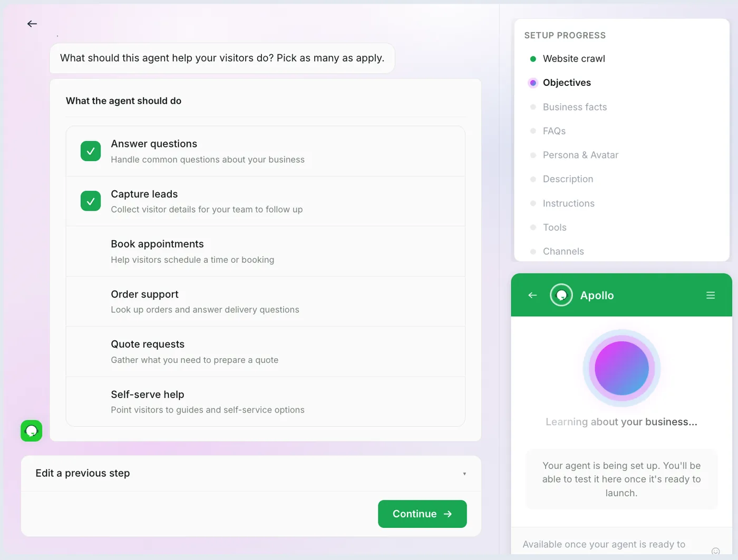Viewport: 738px width, 560px height.
Task: Select Objectives in setup progress
Action: tap(567, 83)
